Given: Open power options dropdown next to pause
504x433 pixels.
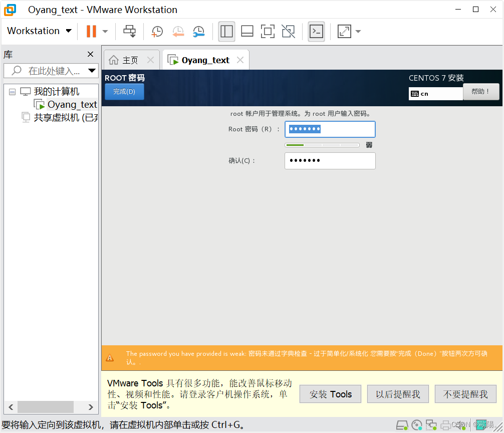Looking at the screenshot, I should 105,32.
